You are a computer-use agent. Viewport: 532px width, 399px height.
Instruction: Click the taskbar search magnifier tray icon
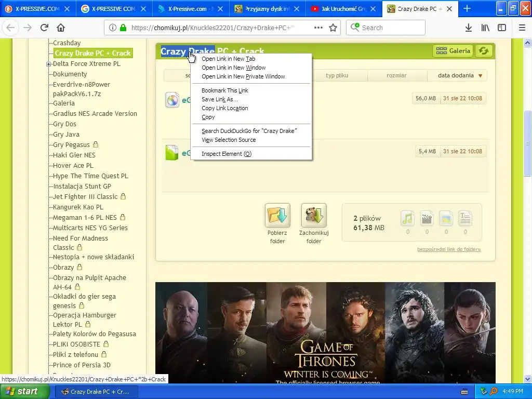tap(494, 392)
